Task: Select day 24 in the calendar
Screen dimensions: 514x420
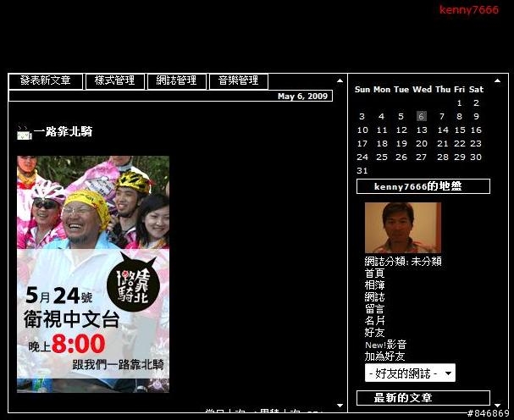Action: 362,157
